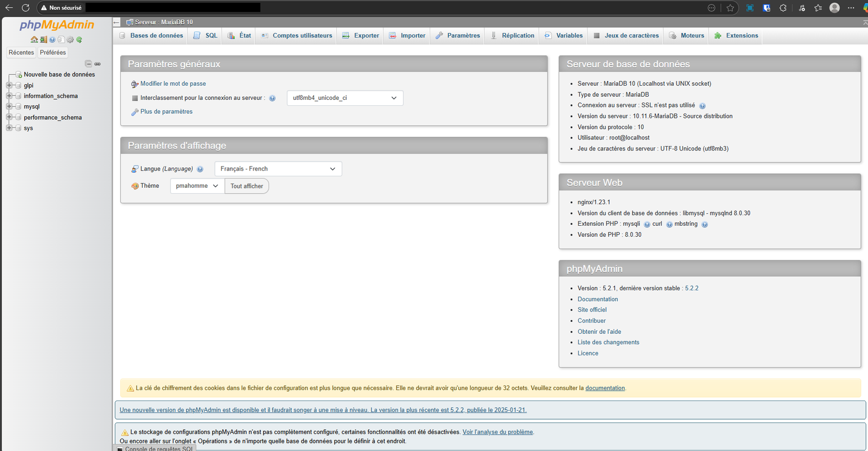Open the browser settings ellipsis menu
This screenshot has height=451, width=868.
tap(851, 8)
